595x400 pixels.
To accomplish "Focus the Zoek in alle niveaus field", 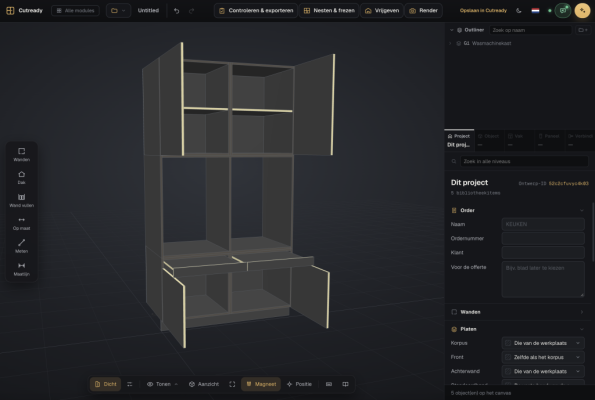I will click(524, 161).
